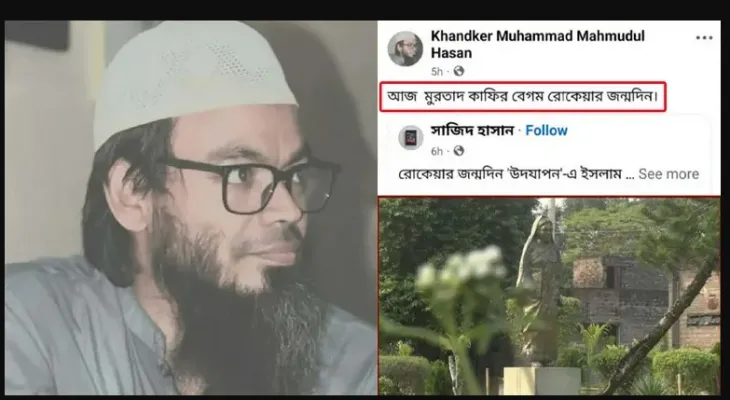Click the globe audience icon beside 6h
Screen dimensions: 730x400
[x=459, y=151]
